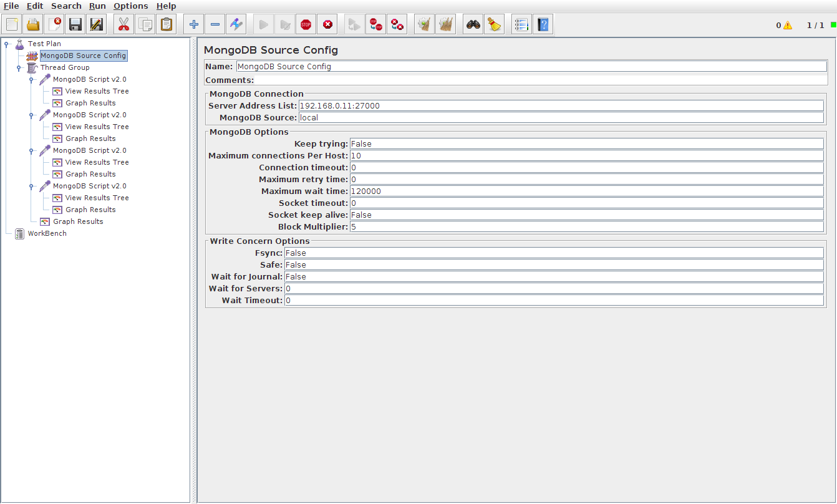The image size is (837, 504).
Task: Click the Safe value field
Action: (x=554, y=264)
